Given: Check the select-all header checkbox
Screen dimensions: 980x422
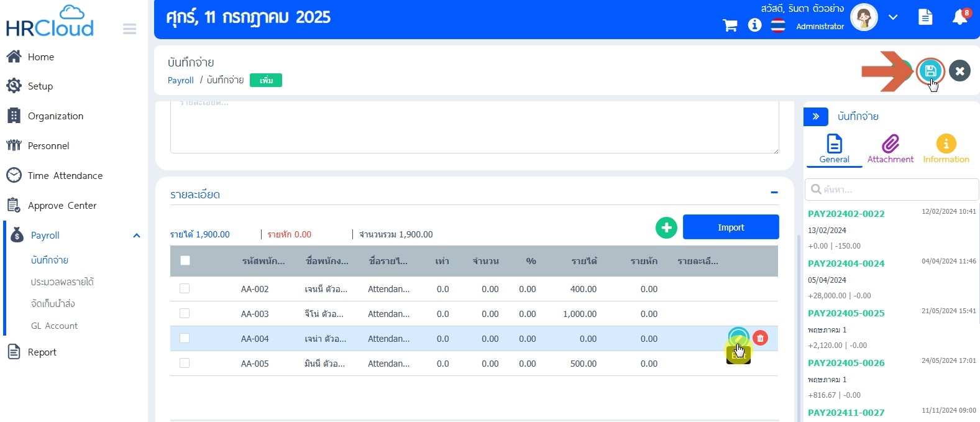Looking at the screenshot, I should pos(185,260).
